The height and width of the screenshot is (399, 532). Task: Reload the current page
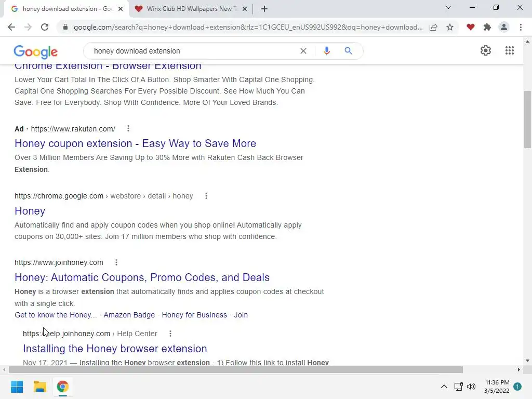tap(45, 27)
